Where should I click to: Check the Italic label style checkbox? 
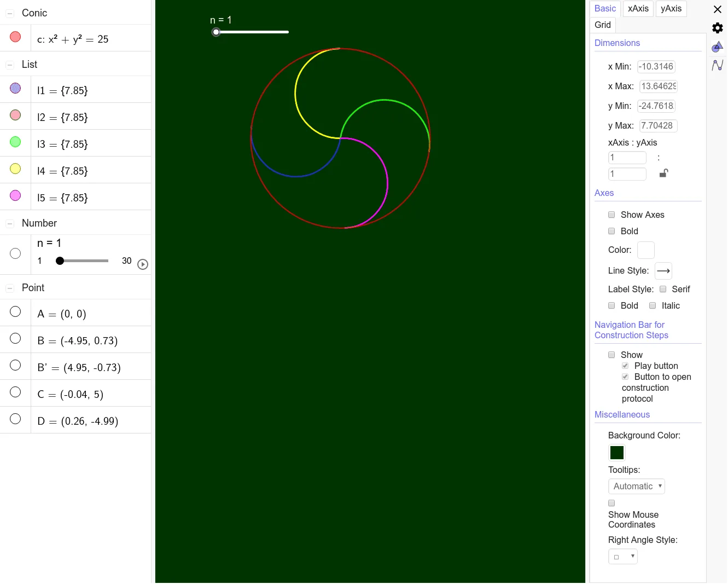tap(653, 305)
